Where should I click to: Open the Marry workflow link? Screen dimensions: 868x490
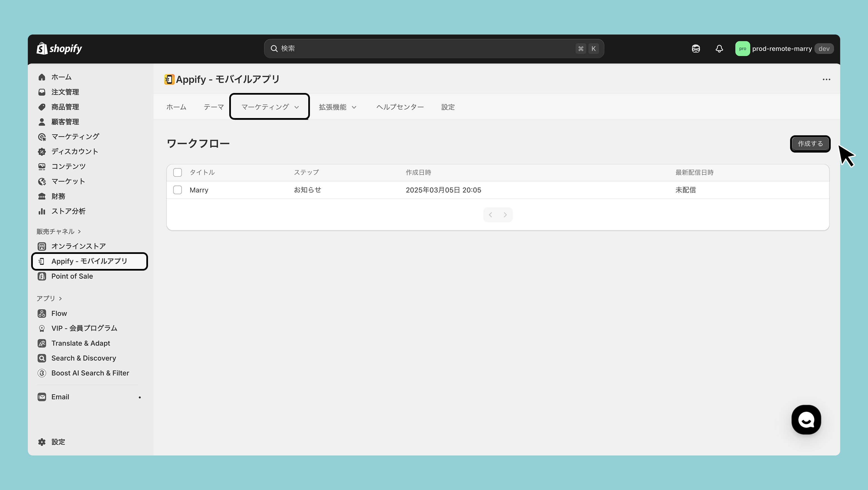pos(199,190)
